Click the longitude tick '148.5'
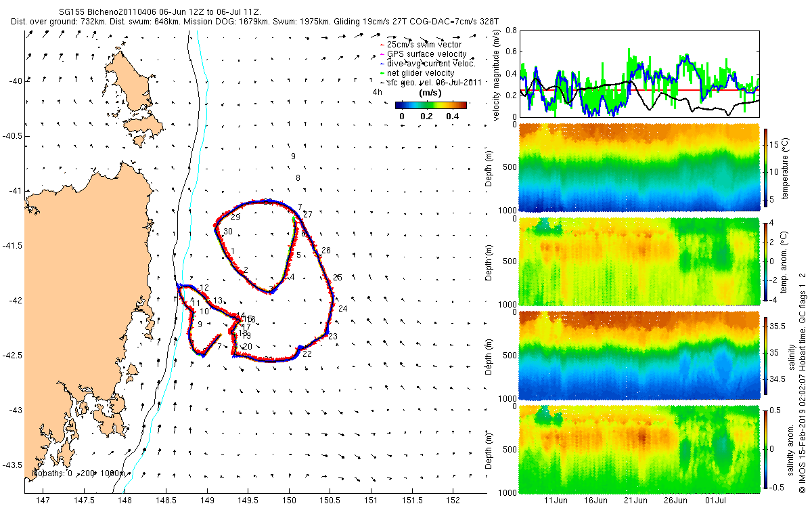Image resolution: width=812 pixels, height=508 pixels. tap(166, 500)
